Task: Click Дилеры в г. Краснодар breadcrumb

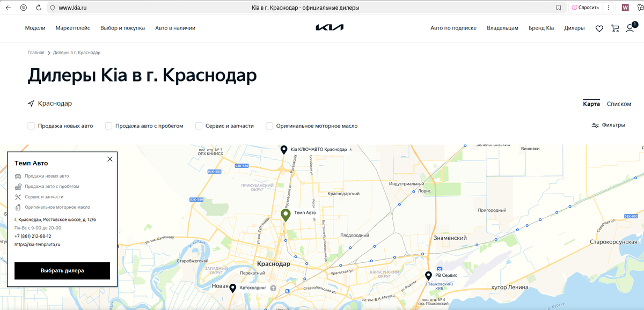Action: [x=77, y=53]
